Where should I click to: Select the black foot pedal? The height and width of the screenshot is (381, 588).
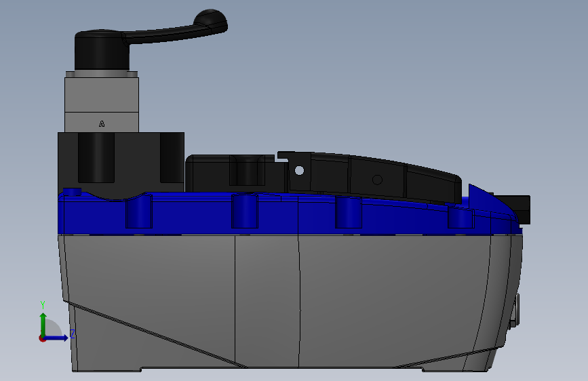click(x=375, y=178)
